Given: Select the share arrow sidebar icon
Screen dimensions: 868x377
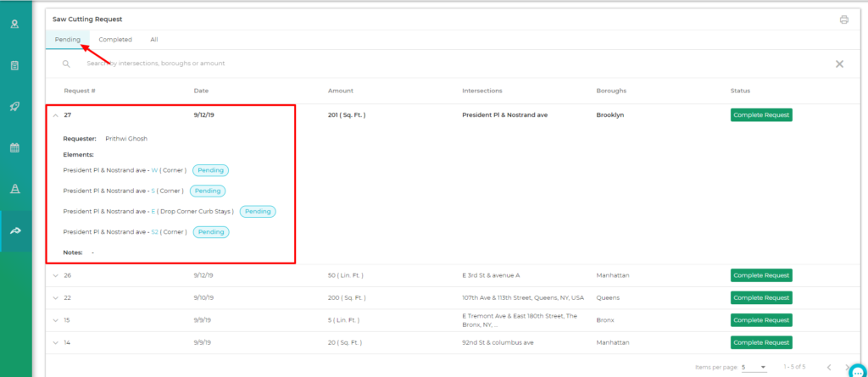Looking at the screenshot, I should (x=14, y=230).
